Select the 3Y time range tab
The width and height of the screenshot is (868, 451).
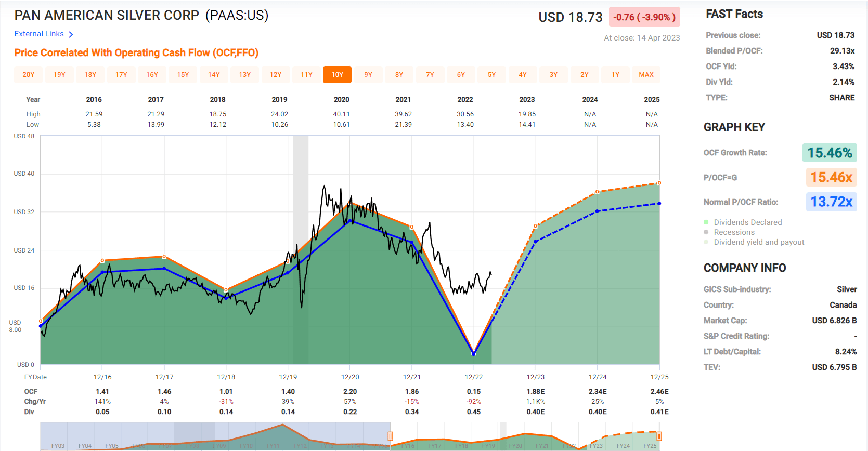pos(553,75)
